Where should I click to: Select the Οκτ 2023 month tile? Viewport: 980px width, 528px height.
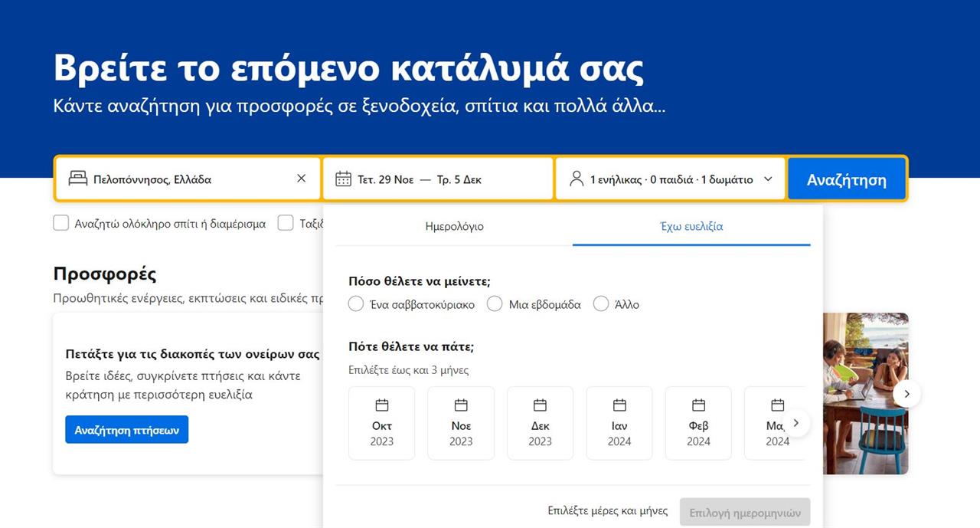(x=381, y=423)
